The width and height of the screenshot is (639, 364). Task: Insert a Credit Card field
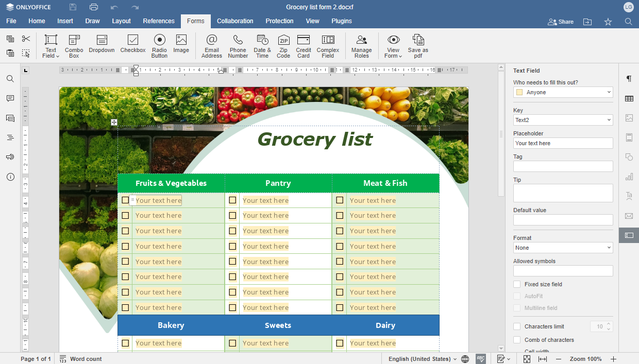click(304, 44)
